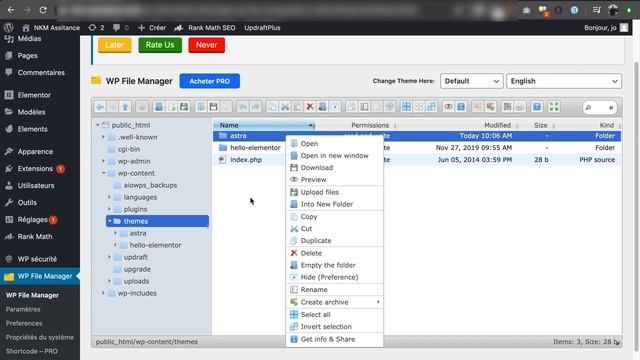Click the Acheter PRO button

(x=209, y=81)
